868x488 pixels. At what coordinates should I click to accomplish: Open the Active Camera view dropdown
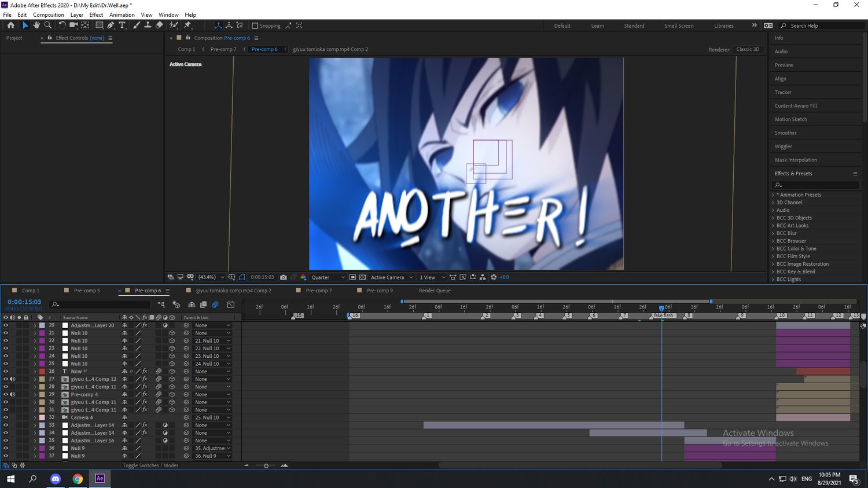click(392, 277)
